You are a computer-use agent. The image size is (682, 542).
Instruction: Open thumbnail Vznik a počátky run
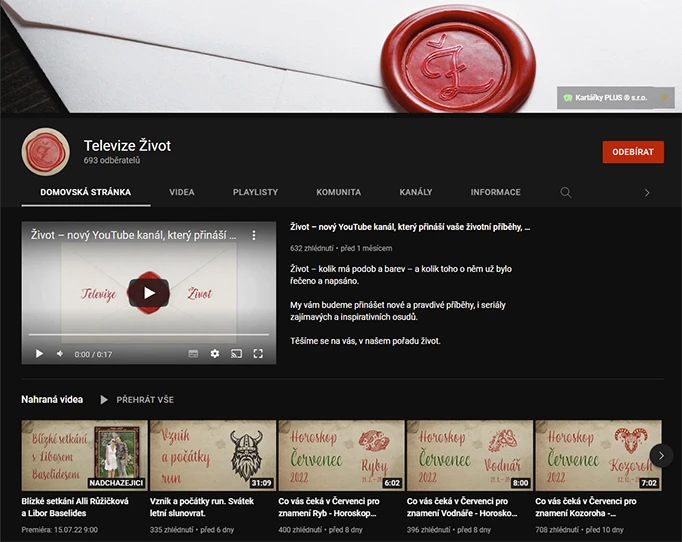point(213,455)
